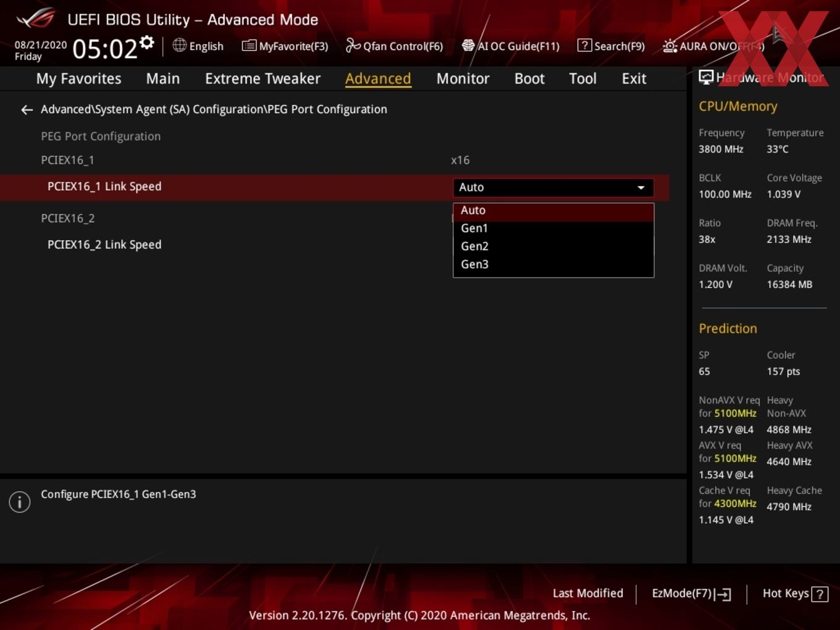Click the 38x ratio value

pyautogui.click(x=707, y=240)
